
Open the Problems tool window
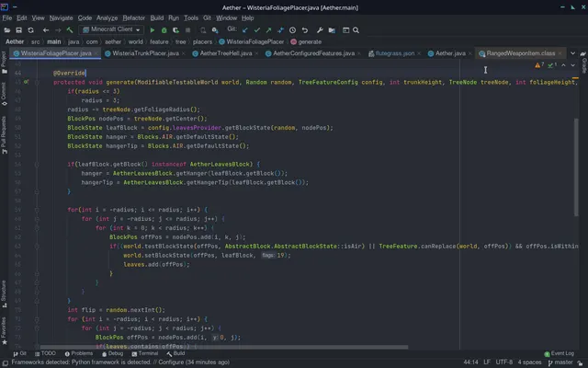point(79,353)
